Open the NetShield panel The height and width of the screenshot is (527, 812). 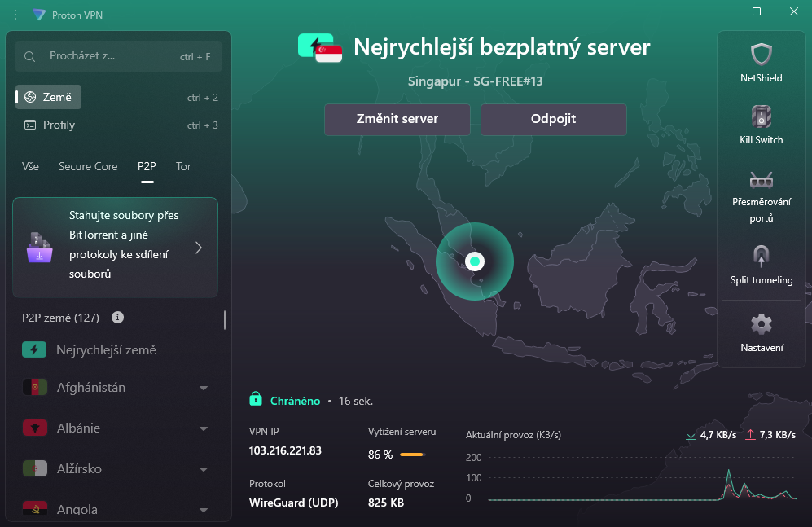click(x=761, y=61)
